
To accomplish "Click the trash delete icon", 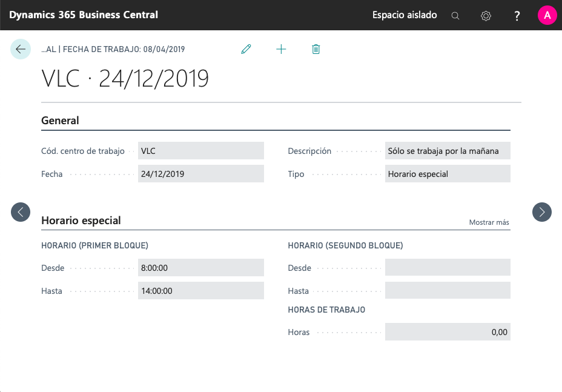I will coord(316,49).
